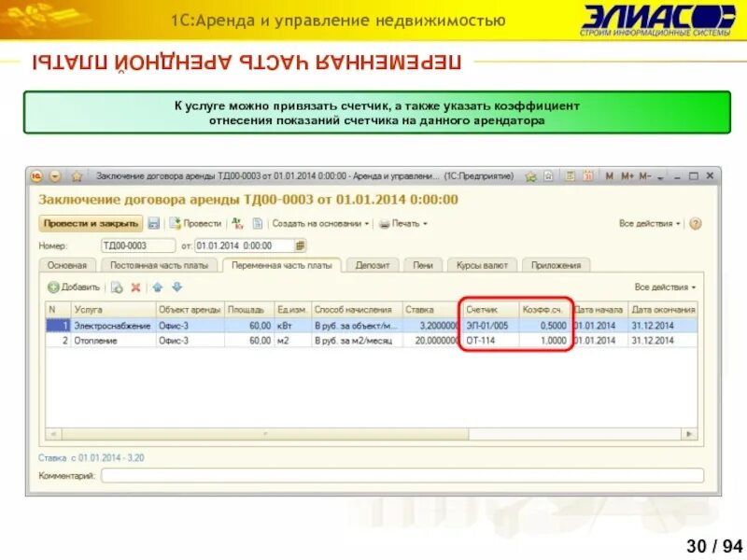Click the 'Счетчик' column header

pos(489,310)
